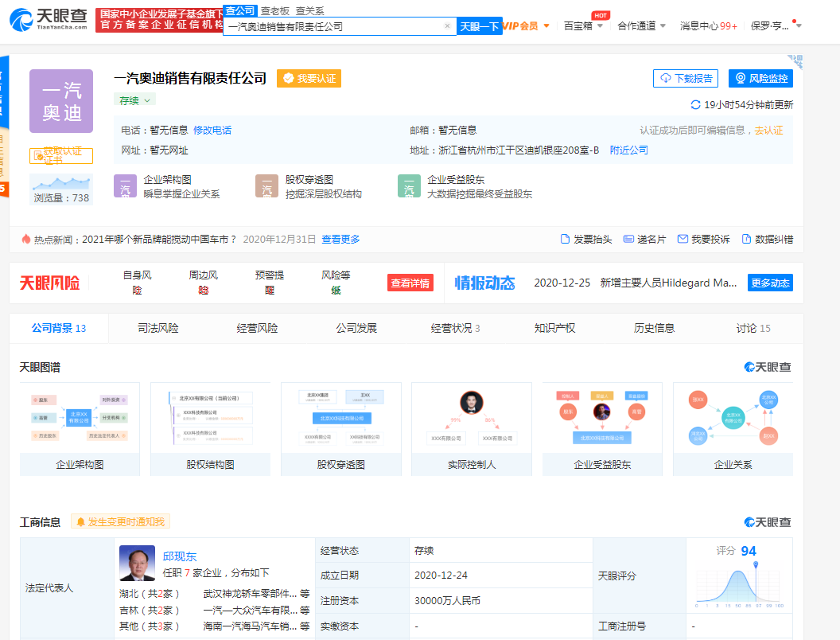Switch to the 知识产权 tab
This screenshot has width=840, height=640.
tap(554, 328)
